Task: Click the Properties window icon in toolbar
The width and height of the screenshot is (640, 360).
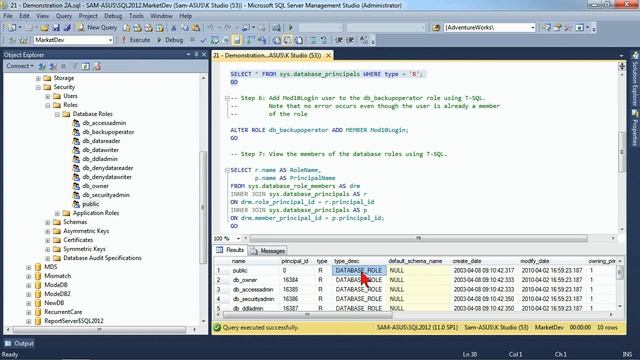Action: [558, 28]
